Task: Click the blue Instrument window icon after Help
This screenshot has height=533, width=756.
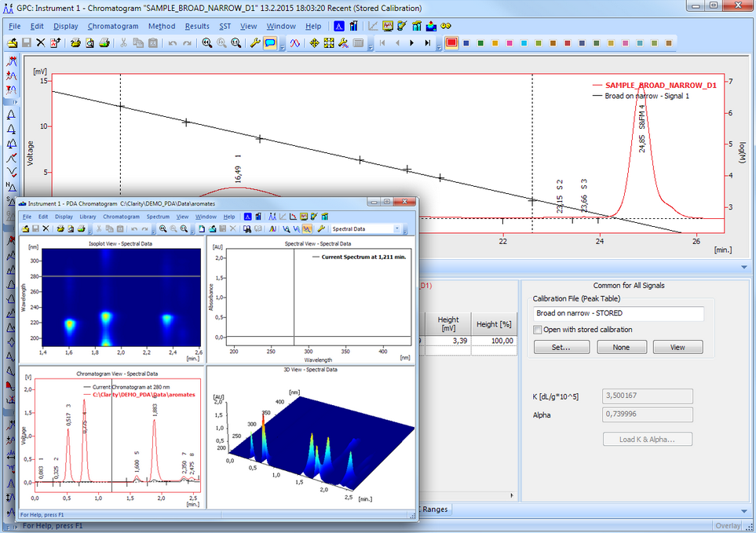Action: click(339, 26)
